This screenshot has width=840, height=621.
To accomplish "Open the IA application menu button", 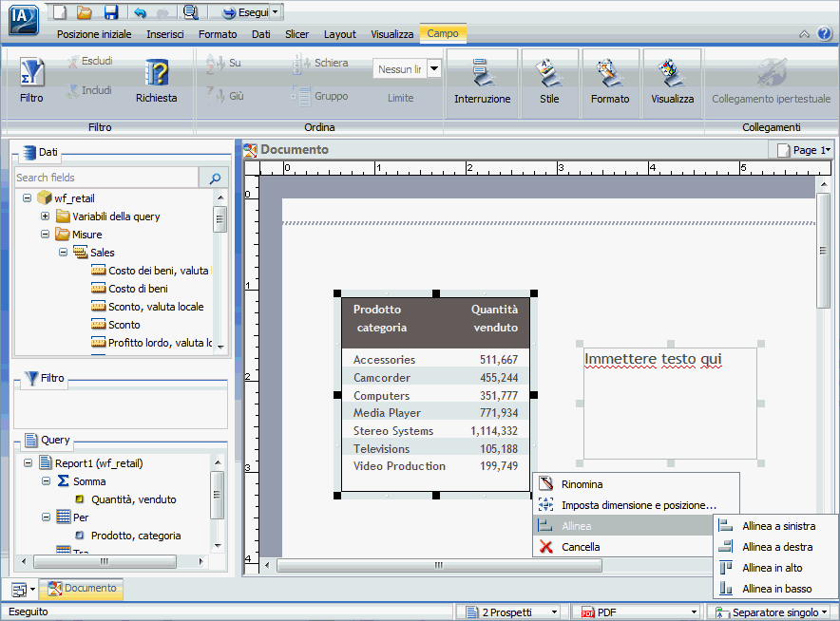I will (x=24, y=19).
